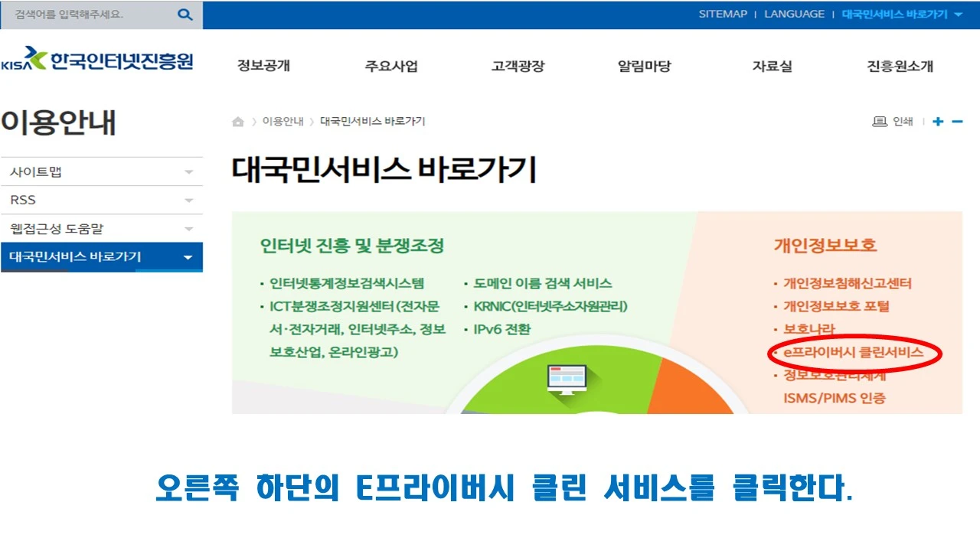
Task: Expand RSS sidebar arrow
Action: pos(189,201)
